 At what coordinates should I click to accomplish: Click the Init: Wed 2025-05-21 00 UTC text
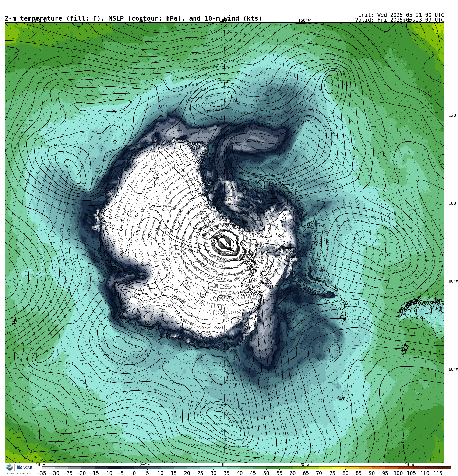(x=401, y=15)
